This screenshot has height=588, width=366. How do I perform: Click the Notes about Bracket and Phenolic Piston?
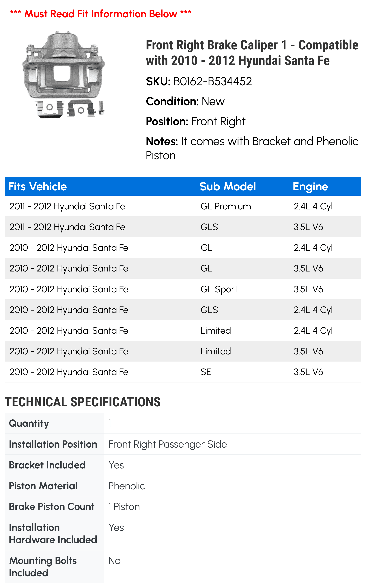click(252, 148)
